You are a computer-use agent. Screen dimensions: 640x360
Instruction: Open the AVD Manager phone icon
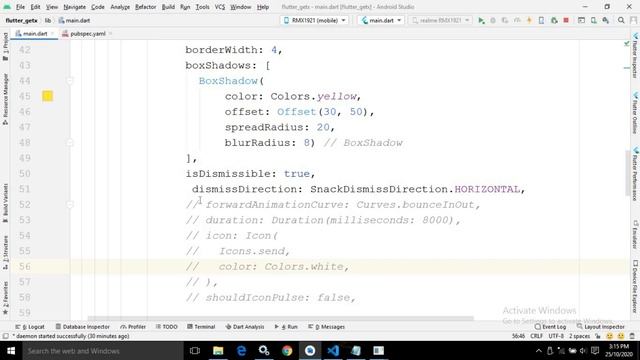[x=593, y=20]
